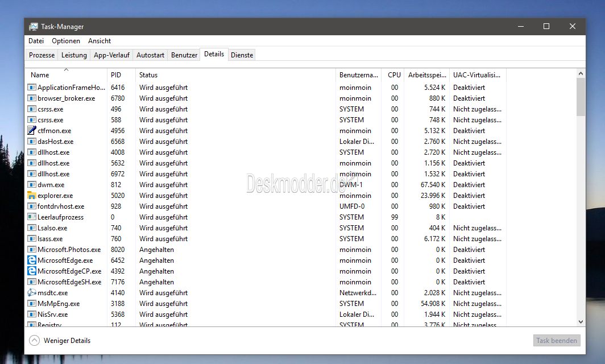The image size is (605, 364).
Task: Sort by the Arbeitsspeicher column header
Action: pos(427,75)
